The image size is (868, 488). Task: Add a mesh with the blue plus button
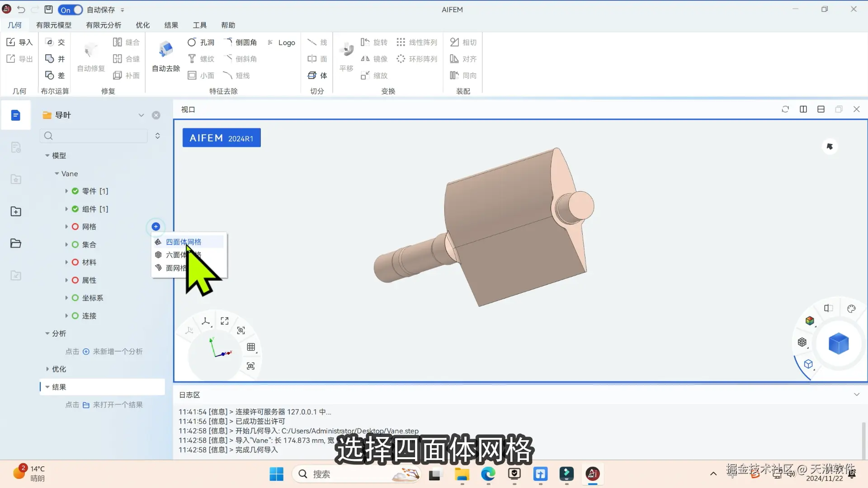(x=156, y=226)
